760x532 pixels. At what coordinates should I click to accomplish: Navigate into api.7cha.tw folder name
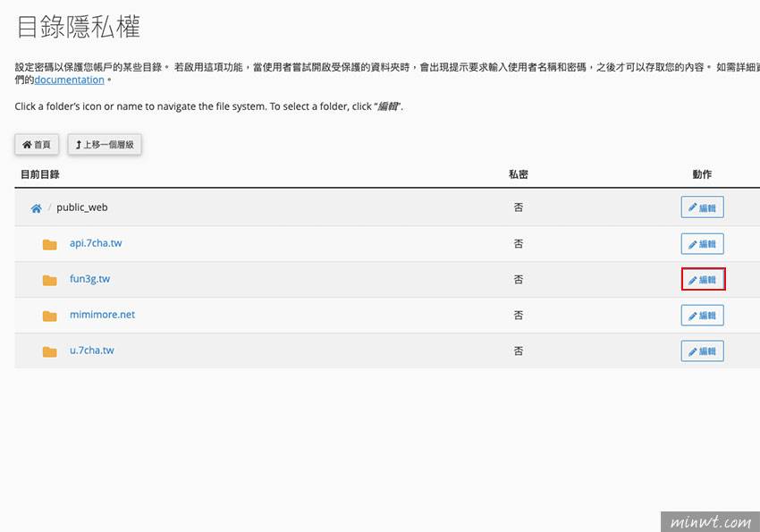pyautogui.click(x=96, y=243)
